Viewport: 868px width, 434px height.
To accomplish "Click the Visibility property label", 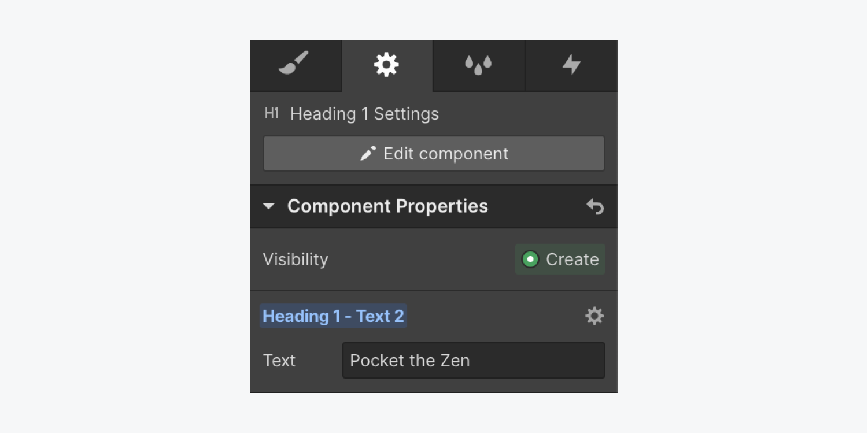I will (296, 259).
